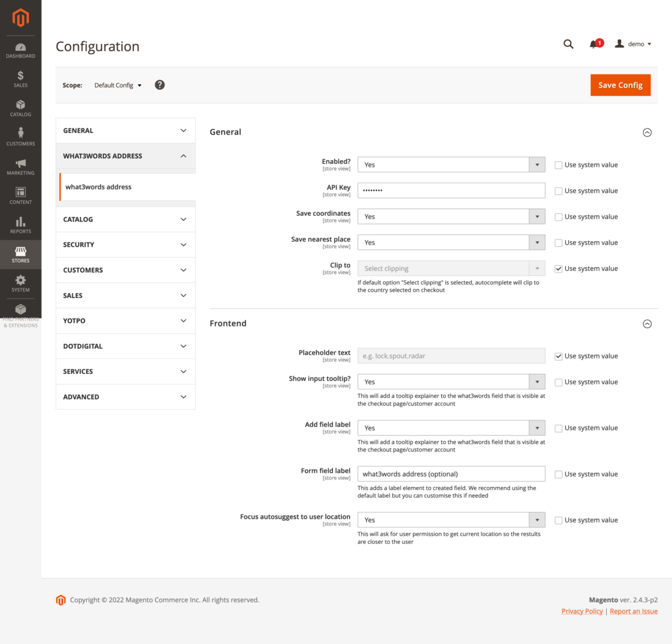Collapse the General section circle arrow

(x=647, y=133)
